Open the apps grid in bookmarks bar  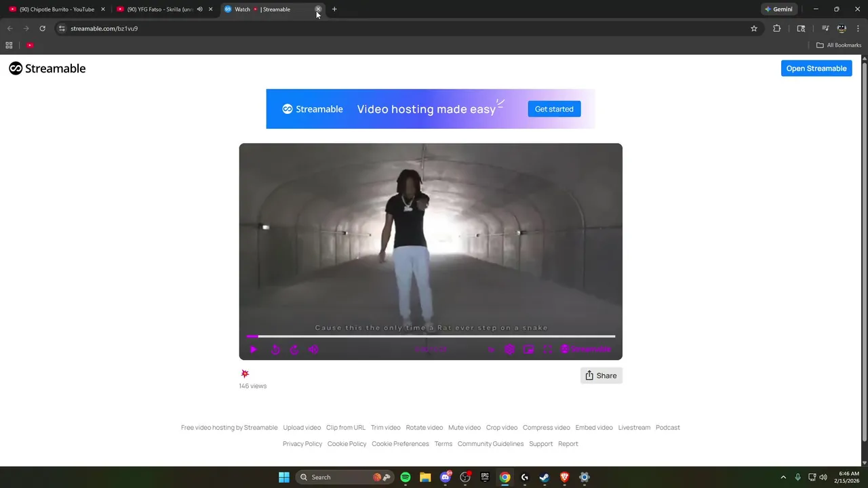pos(9,45)
